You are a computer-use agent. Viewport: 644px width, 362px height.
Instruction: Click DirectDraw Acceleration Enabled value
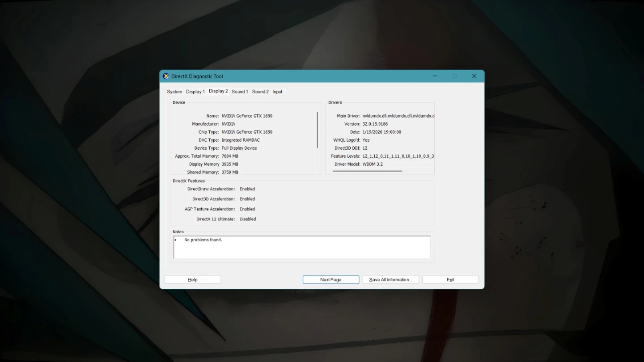coord(247,189)
